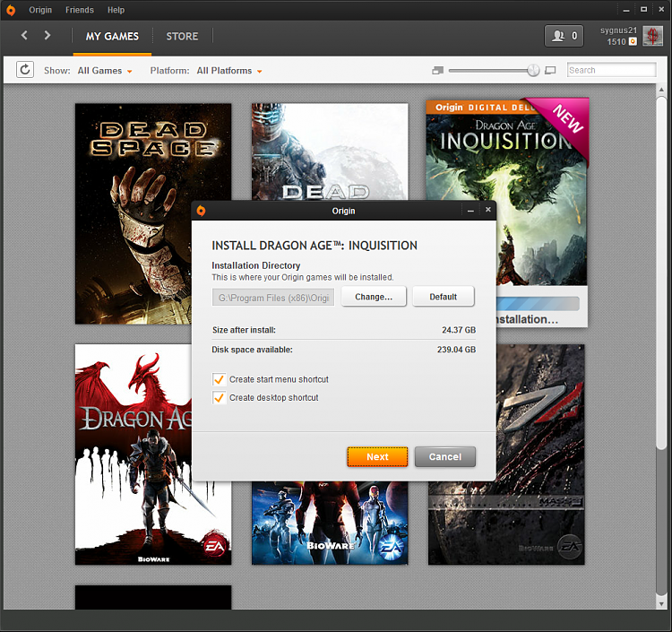The height and width of the screenshot is (632, 672).
Task: Click the Search games field
Action: click(x=612, y=70)
